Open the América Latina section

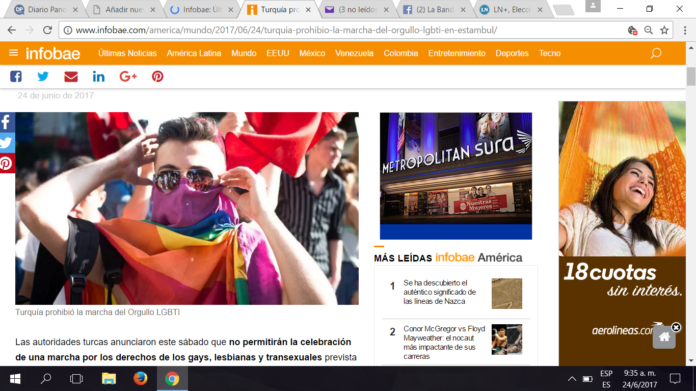pyautogui.click(x=194, y=53)
